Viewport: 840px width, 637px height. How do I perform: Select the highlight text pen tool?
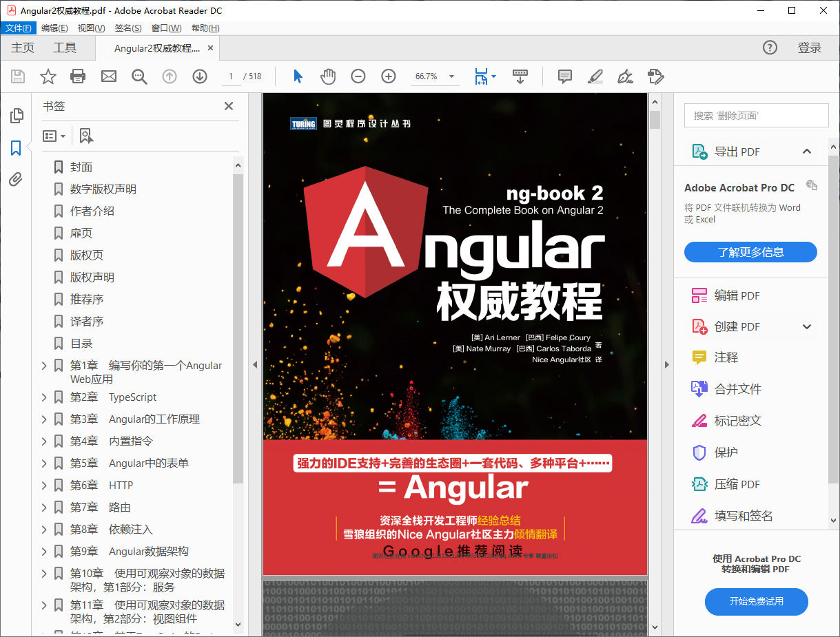point(595,76)
